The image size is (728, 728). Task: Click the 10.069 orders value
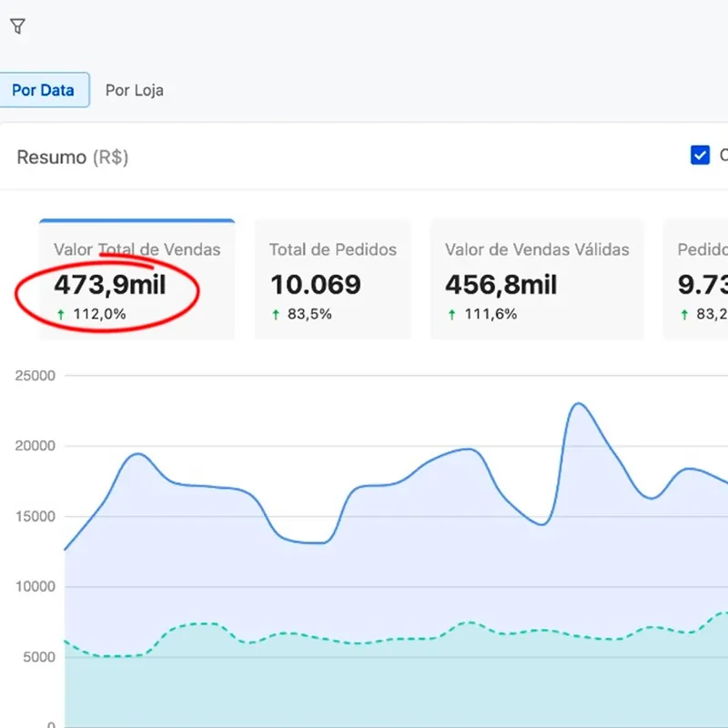tap(316, 285)
